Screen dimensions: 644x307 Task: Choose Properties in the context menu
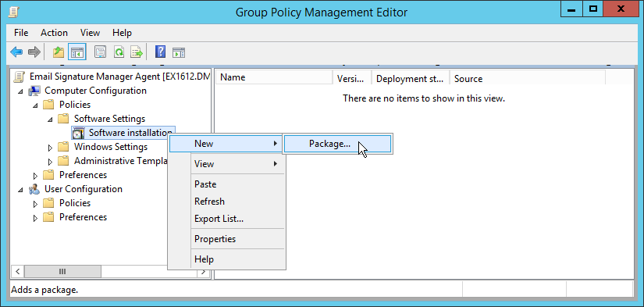226,239
